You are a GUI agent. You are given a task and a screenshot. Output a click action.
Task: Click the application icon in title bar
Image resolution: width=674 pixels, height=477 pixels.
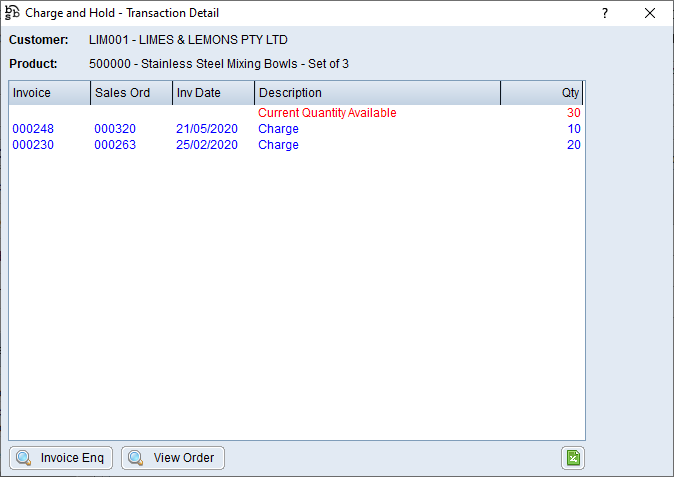(x=13, y=13)
